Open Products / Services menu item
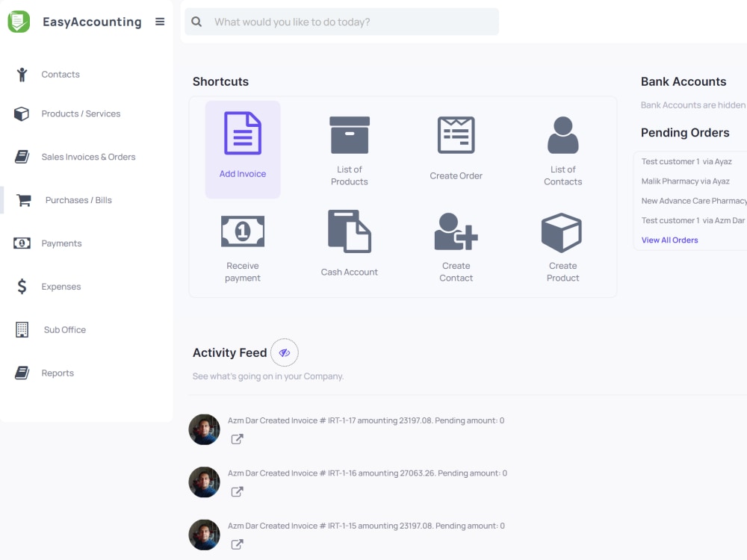This screenshot has height=560, width=747. coord(81,113)
